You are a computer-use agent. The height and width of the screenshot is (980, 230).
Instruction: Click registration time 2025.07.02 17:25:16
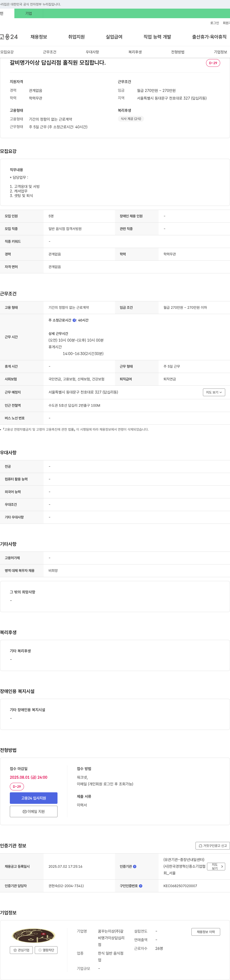coord(65,867)
